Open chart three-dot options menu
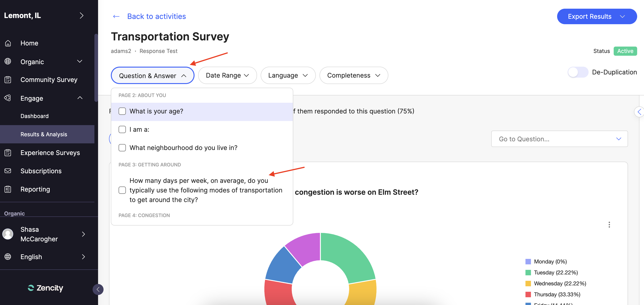Viewport: 644px width, 305px height. 609,224
